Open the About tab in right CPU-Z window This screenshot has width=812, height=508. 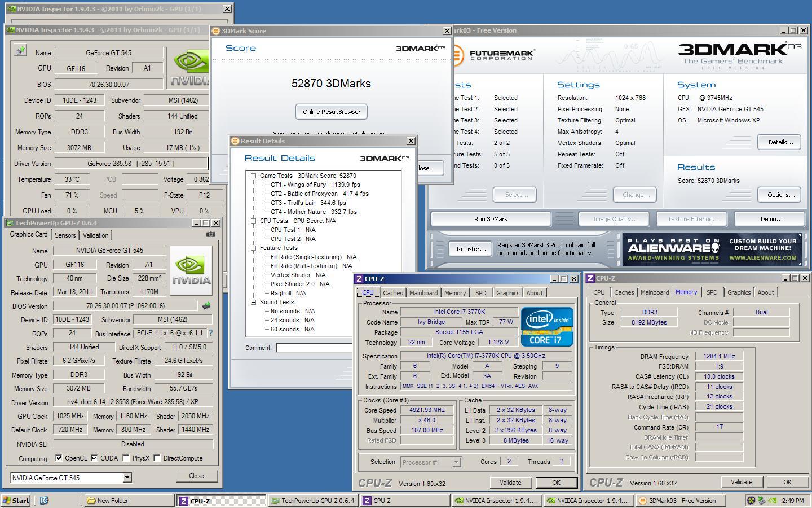coord(766,292)
